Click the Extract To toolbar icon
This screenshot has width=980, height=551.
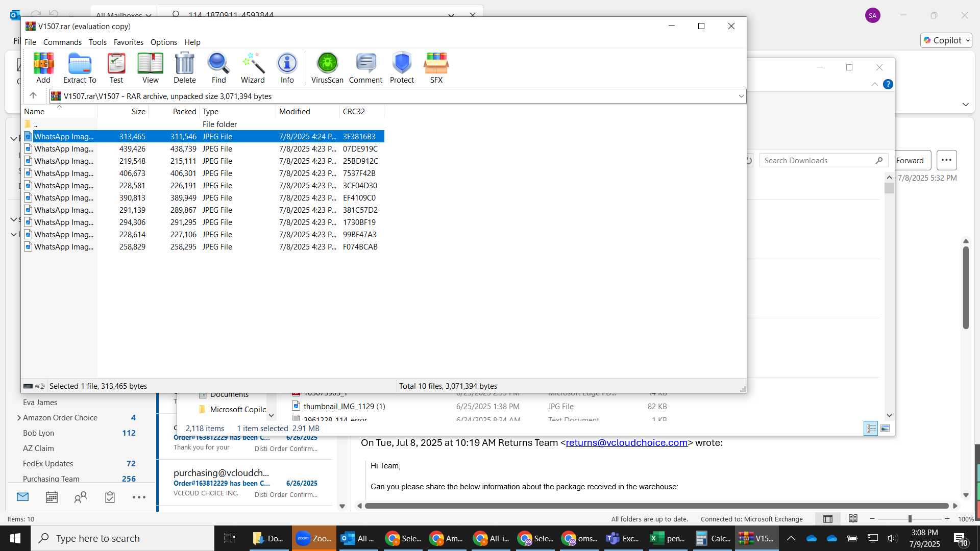(x=80, y=67)
